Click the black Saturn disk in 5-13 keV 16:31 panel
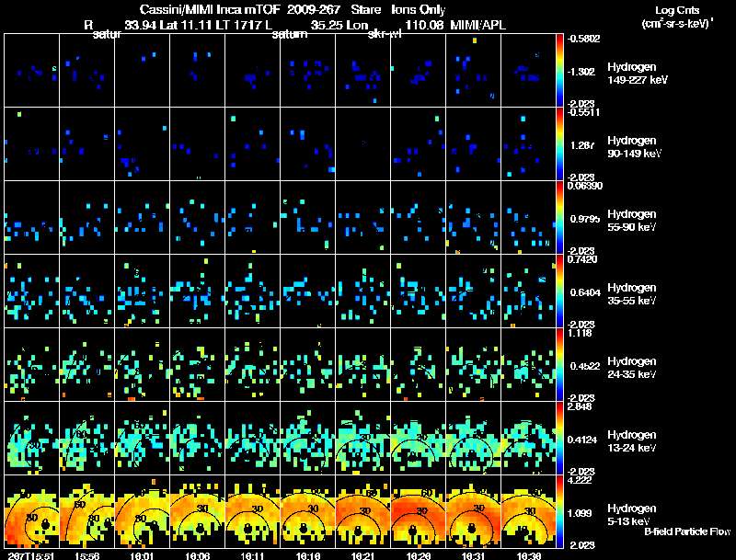 [472, 529]
